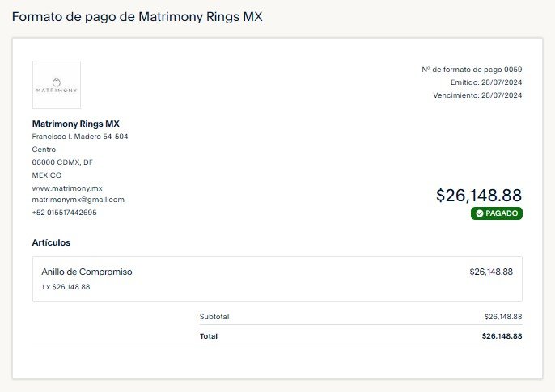Click the Matrimony logo thumbnail
This screenshot has width=555, height=392.
(57, 85)
